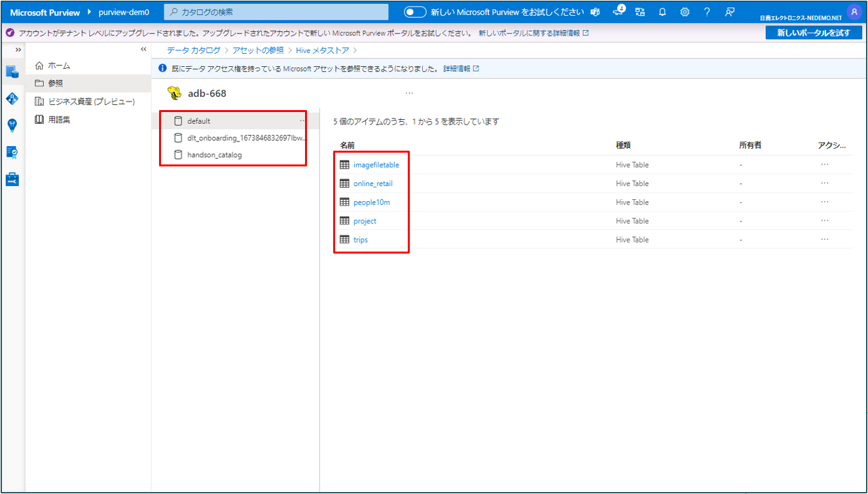Toggle the new Microsoft Purview switch
This screenshot has height=494, width=868.
tap(415, 12)
